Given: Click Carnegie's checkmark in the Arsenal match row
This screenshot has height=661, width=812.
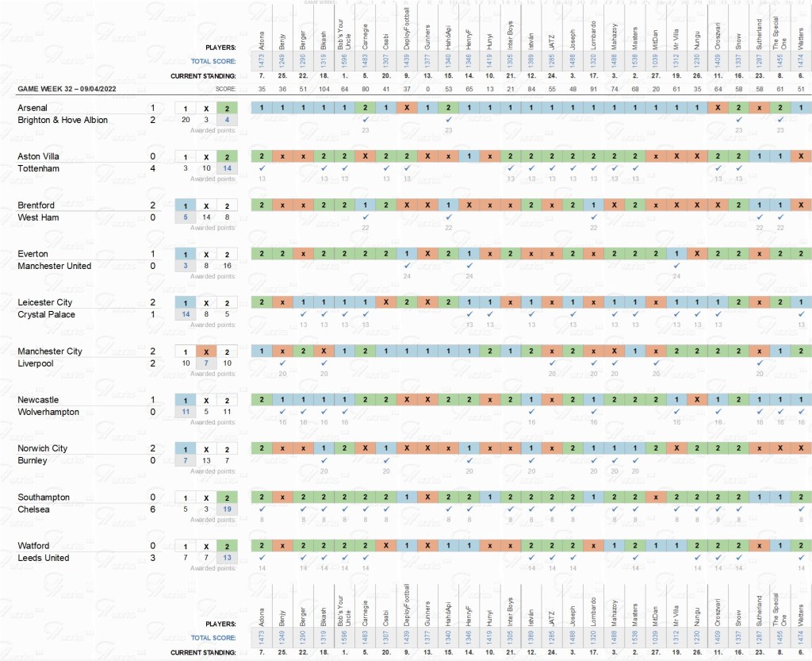Looking at the screenshot, I should click(365, 120).
